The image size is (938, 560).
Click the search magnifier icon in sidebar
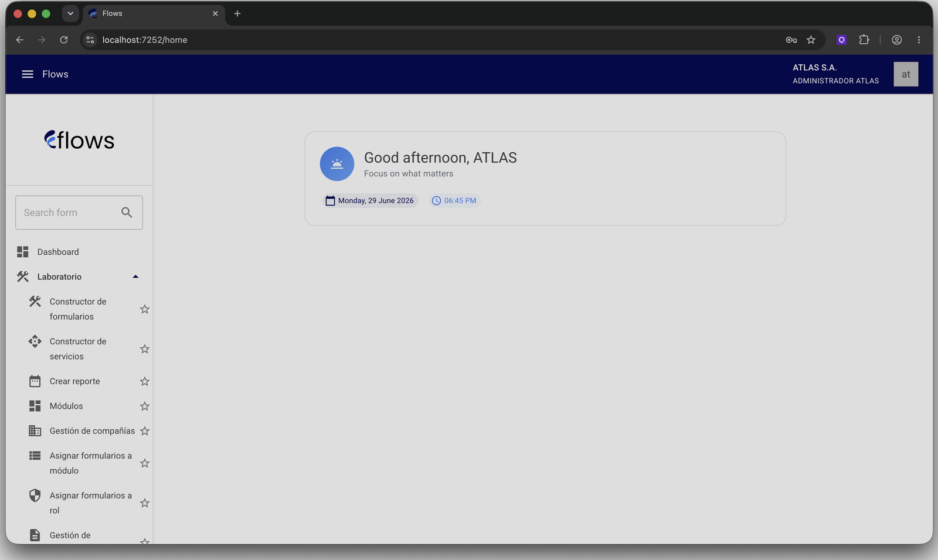click(127, 213)
